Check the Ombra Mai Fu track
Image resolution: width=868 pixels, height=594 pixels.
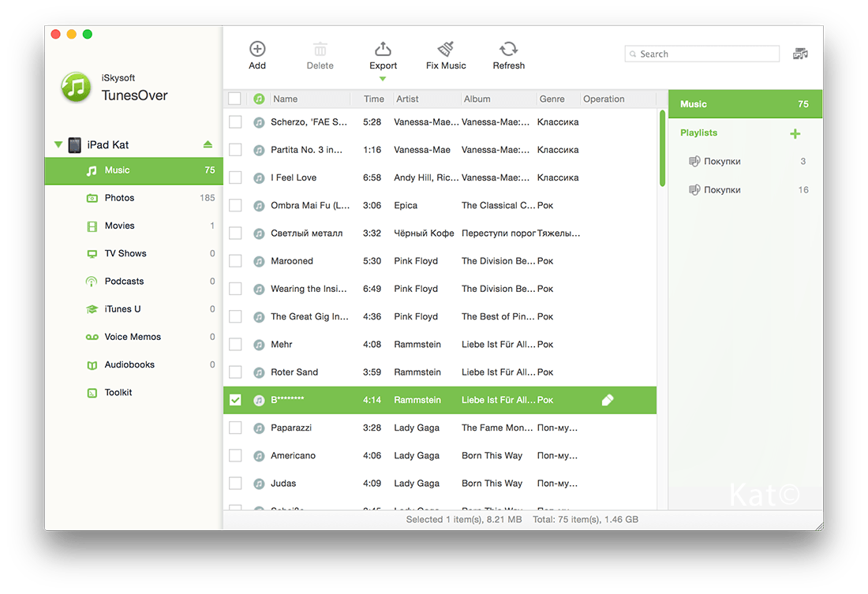tap(235, 205)
